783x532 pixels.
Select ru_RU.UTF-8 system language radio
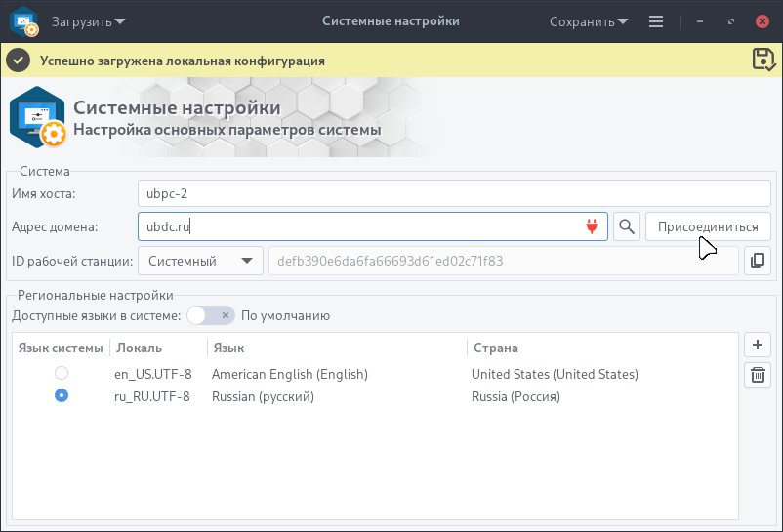[62, 395]
